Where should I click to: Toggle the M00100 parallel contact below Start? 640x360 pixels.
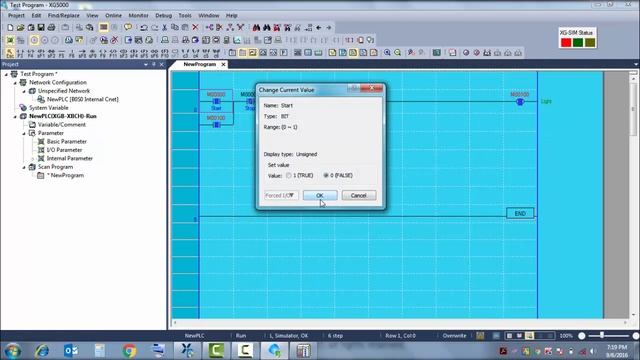pyautogui.click(x=216, y=124)
